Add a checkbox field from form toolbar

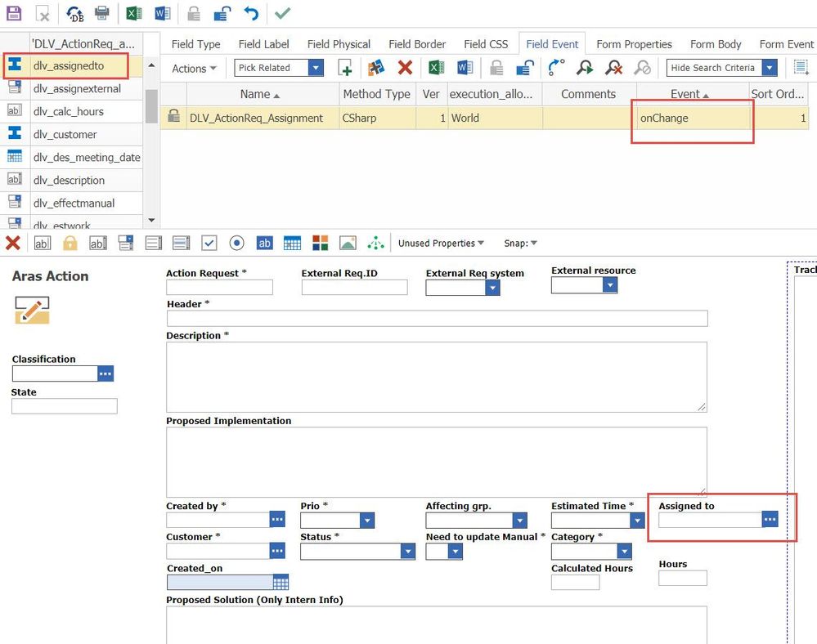[209, 243]
